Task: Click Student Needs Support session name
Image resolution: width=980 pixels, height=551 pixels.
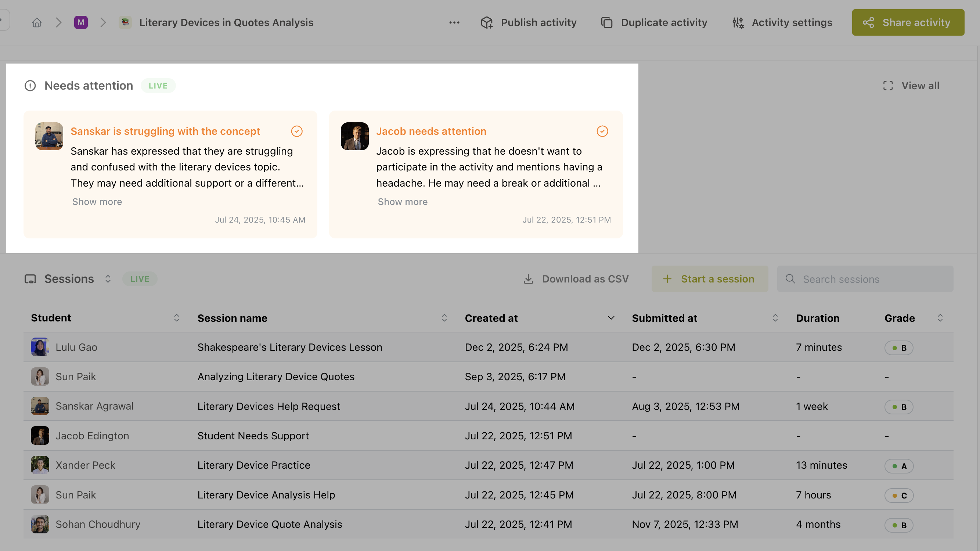Action: tap(253, 436)
